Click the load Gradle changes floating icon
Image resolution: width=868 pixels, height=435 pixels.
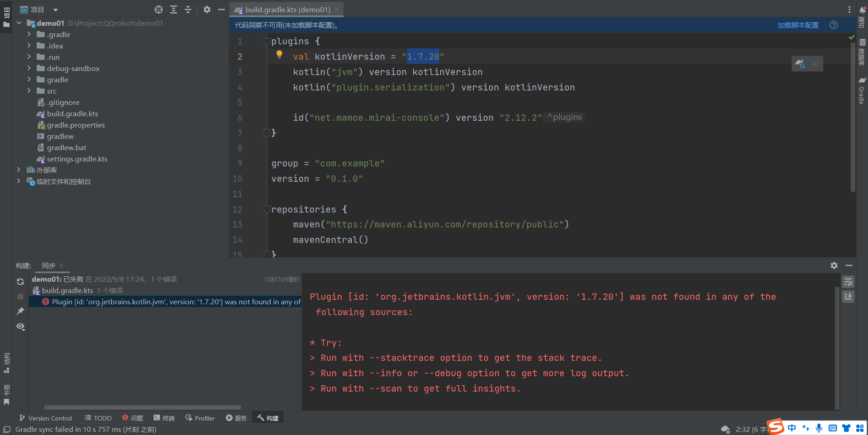pos(800,64)
